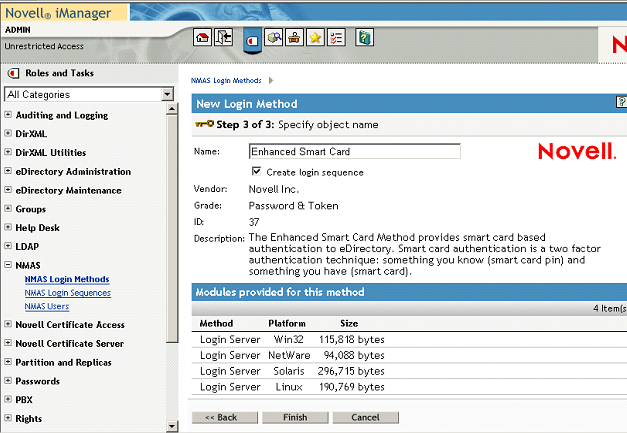Open NMAS Users task
The image size is (627, 433).
pos(47,307)
